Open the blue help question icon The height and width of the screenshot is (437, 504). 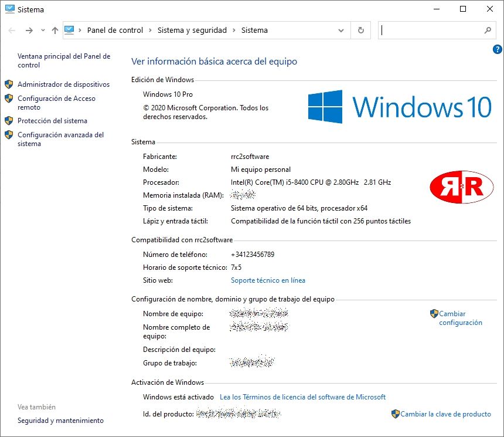[x=497, y=49]
